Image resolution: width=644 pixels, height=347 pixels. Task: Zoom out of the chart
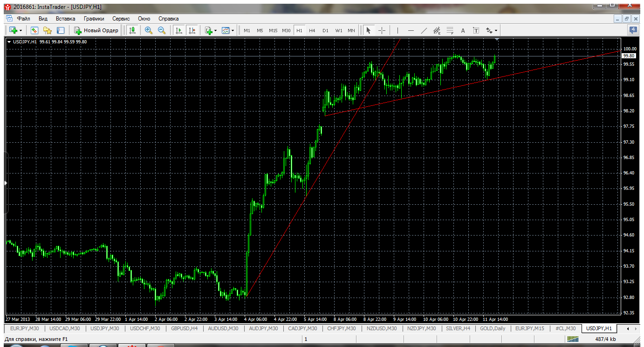tap(162, 30)
